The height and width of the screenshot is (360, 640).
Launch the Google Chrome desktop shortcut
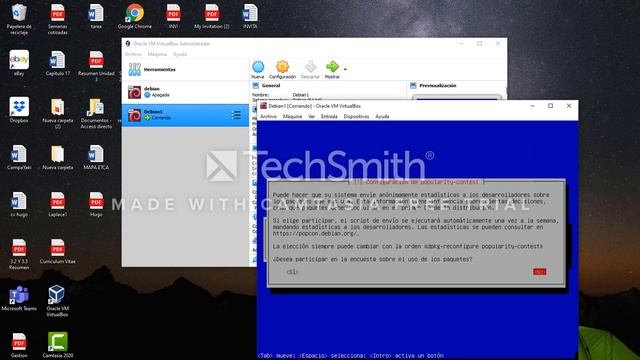pyautogui.click(x=135, y=16)
